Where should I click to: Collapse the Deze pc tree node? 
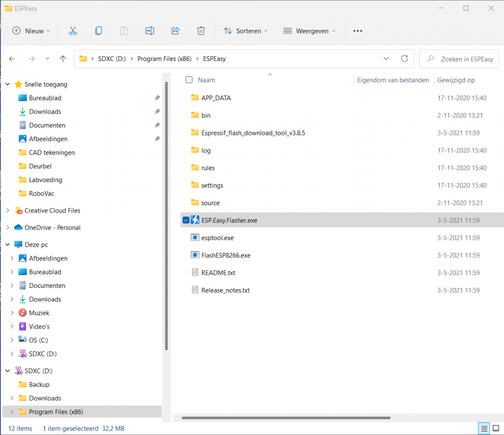(x=8, y=245)
